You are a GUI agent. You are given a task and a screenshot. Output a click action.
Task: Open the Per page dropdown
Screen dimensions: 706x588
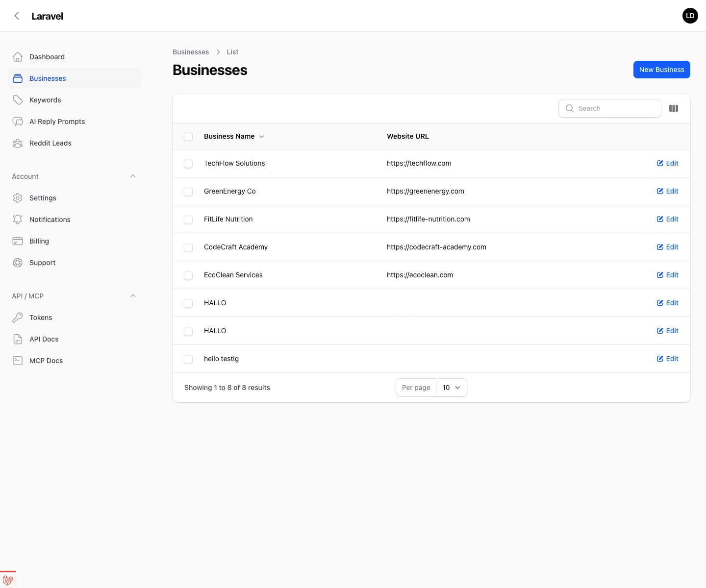451,388
